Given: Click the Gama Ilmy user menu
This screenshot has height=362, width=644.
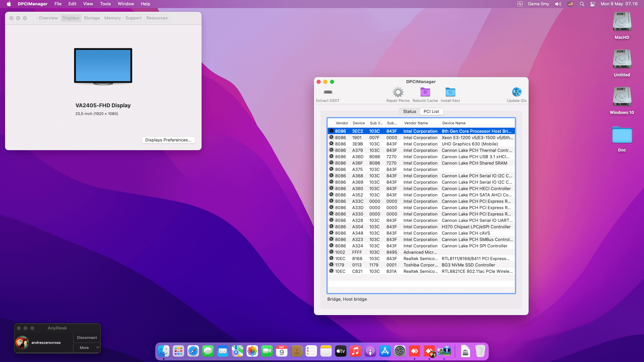Looking at the screenshot, I should 538,4.
